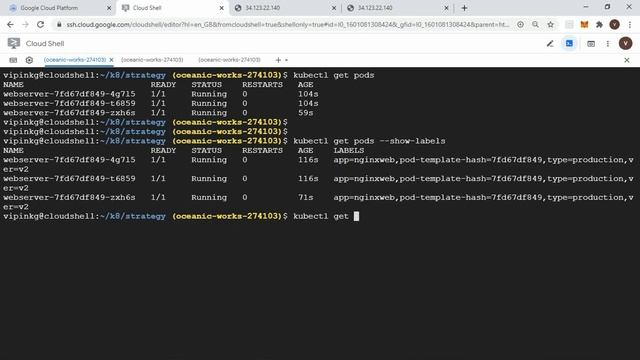This screenshot has width=640, height=360.
Task: Click the LABELS column header
Action: (x=349, y=150)
